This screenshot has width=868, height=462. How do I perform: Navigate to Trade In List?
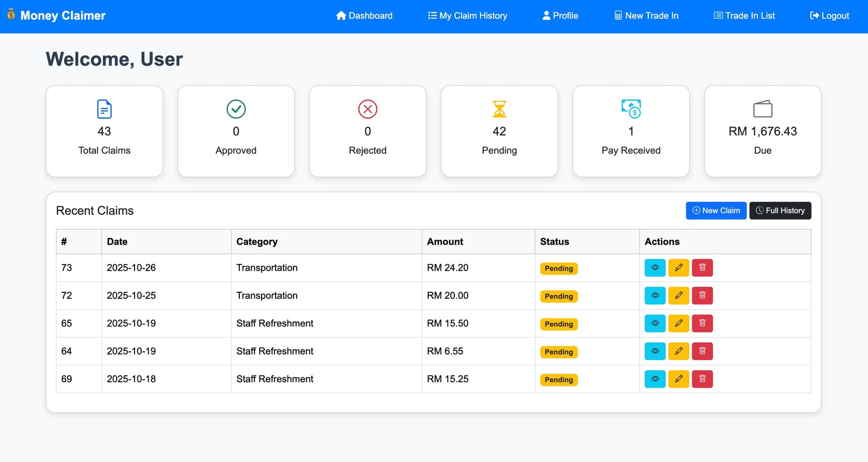[744, 16]
